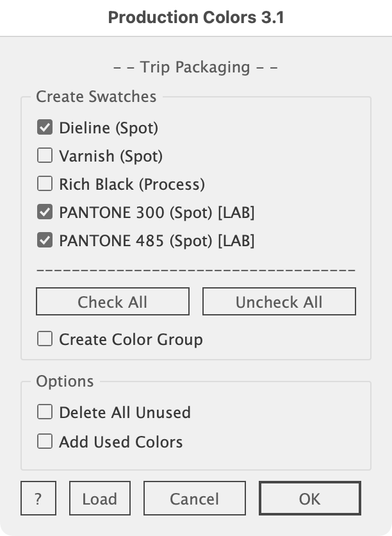Check the Add Used Colors option
The image size is (392, 536).
(45, 442)
